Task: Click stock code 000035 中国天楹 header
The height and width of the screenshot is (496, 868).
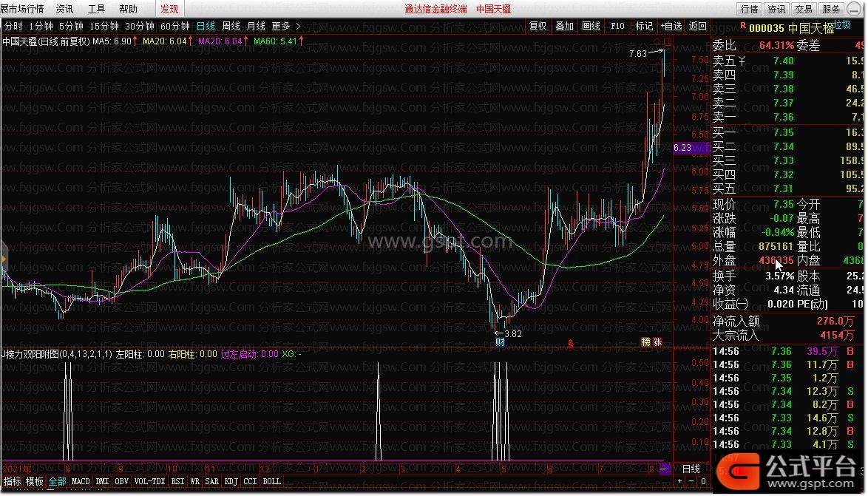Action: point(792,28)
